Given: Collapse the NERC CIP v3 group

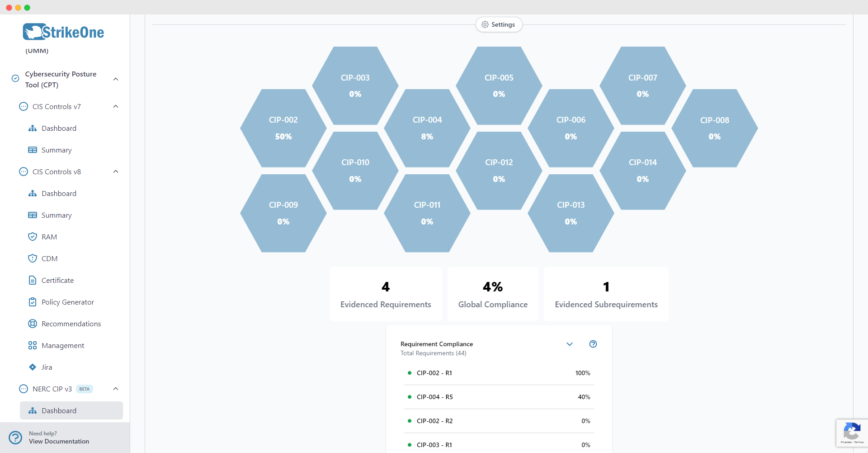Looking at the screenshot, I should coord(116,389).
